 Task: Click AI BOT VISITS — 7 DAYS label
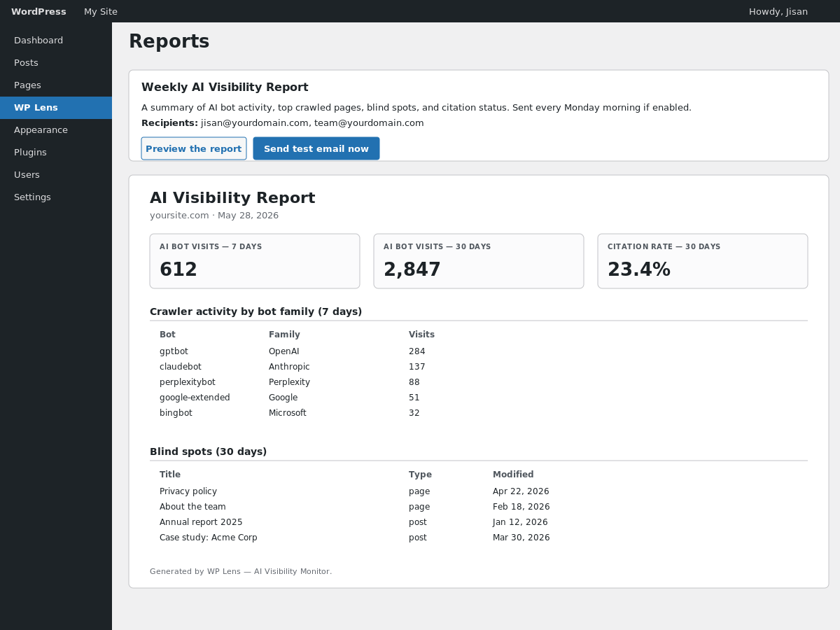tap(211, 247)
